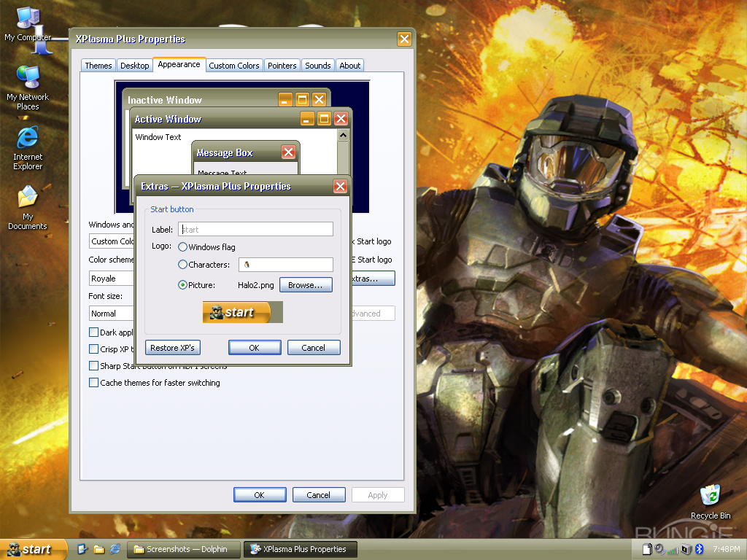The width and height of the screenshot is (747, 560).
Task: Switch to the Custom Colors tab
Action: [x=234, y=65]
